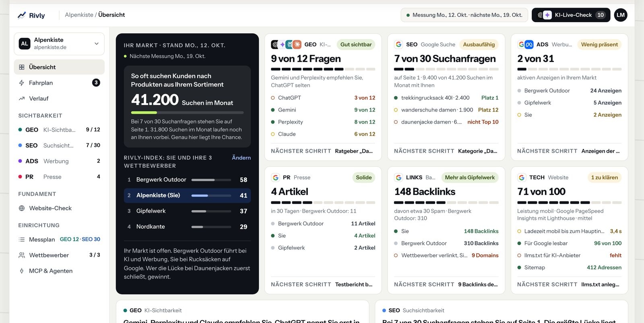Screen dimensions: 644x323
Task: Click the Ändern link in Rivly-Index
Action: pyautogui.click(x=241, y=158)
